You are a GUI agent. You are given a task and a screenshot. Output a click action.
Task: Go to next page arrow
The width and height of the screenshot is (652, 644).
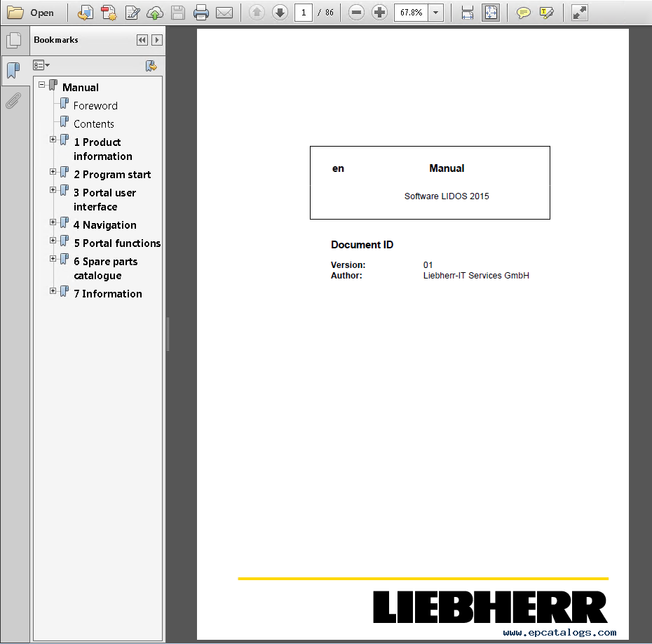pyautogui.click(x=280, y=13)
